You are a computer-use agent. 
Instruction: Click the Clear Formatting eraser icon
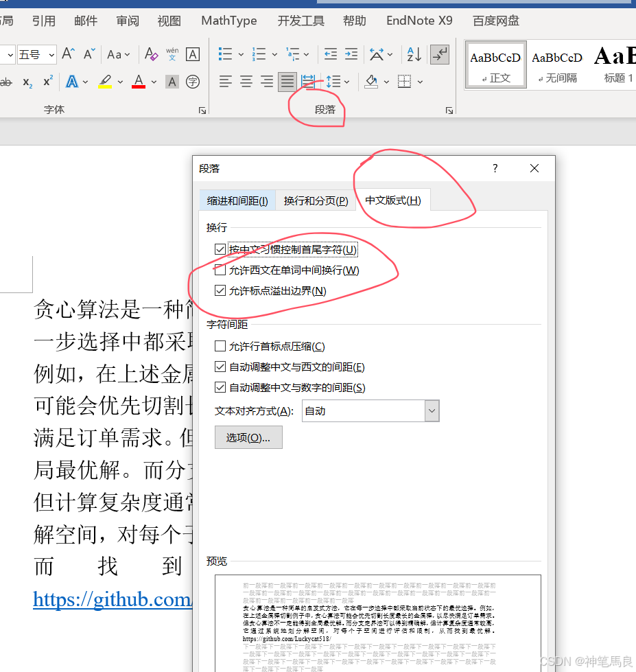click(x=151, y=54)
